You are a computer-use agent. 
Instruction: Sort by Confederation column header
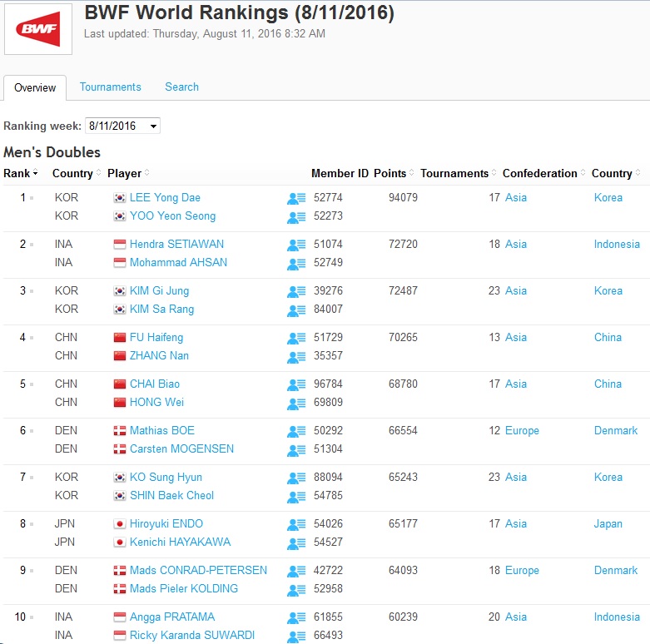pyautogui.click(x=539, y=173)
